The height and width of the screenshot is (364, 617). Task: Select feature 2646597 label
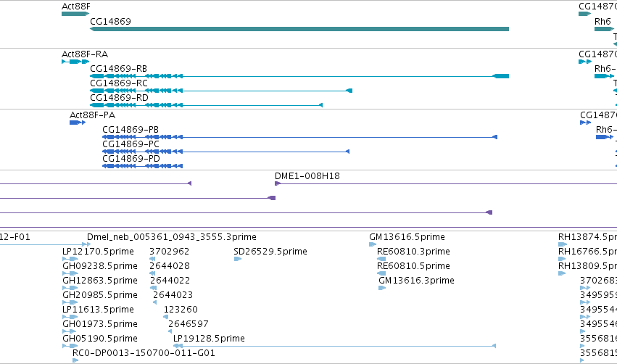tap(189, 324)
